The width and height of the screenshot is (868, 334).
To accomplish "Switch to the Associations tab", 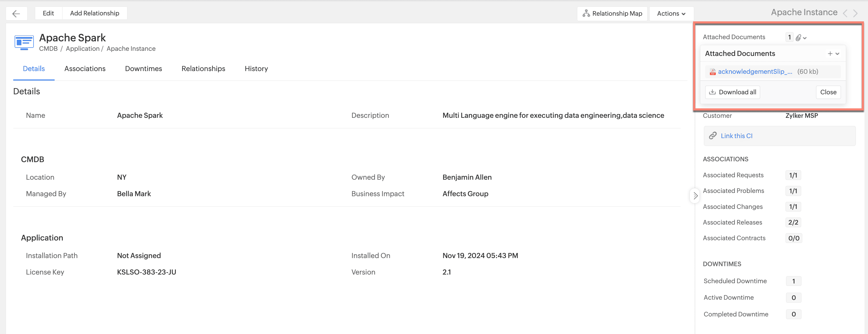I will [x=85, y=69].
